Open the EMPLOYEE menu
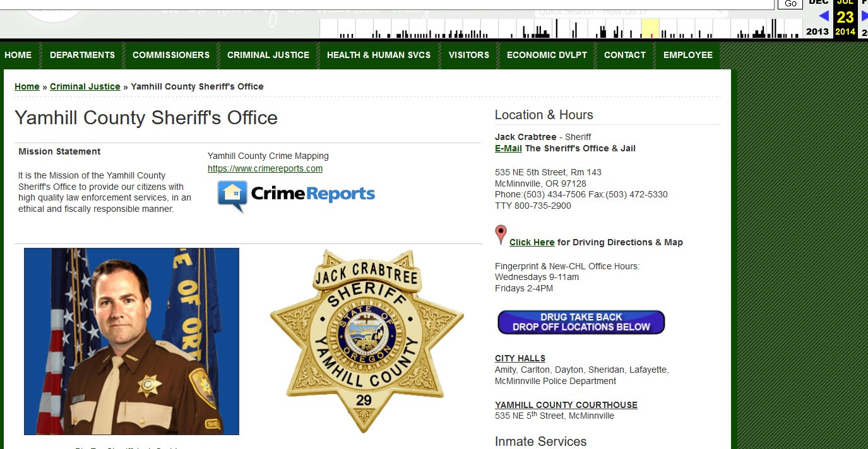The width and height of the screenshot is (868, 449). click(x=688, y=55)
